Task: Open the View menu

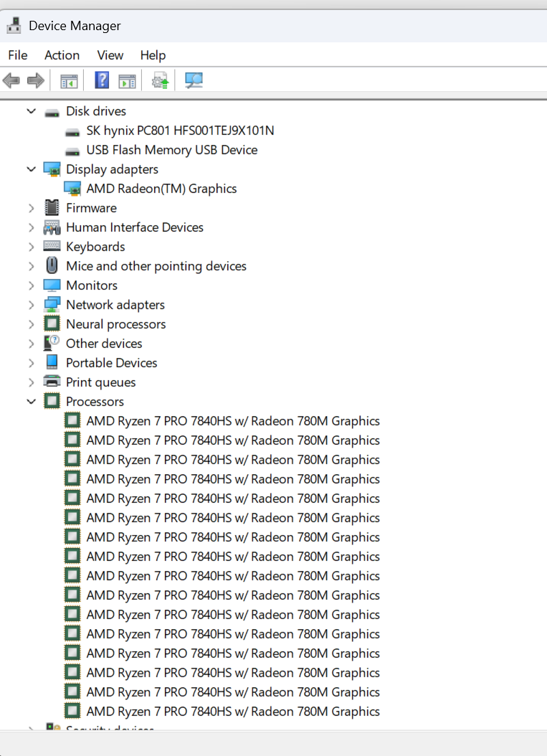Action: point(110,55)
